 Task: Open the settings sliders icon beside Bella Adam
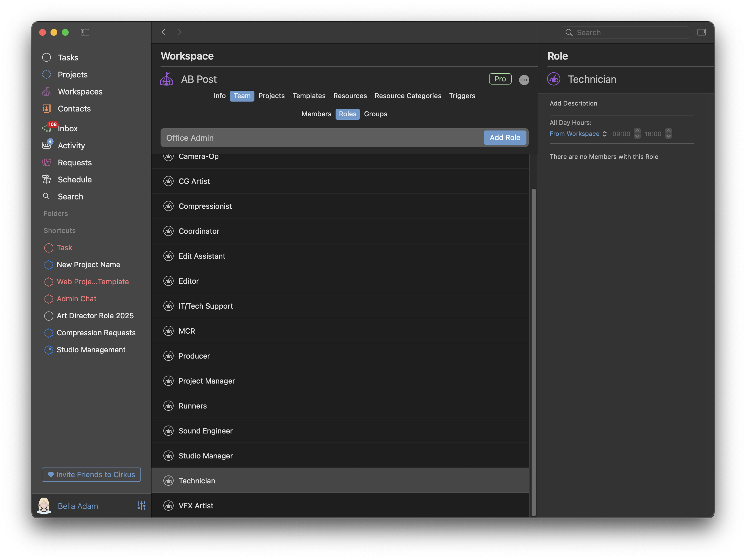(x=141, y=506)
